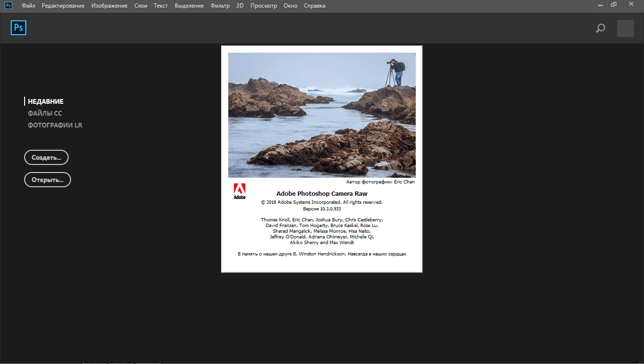Viewport: 644px width, 364px height.
Task: Select the НЕДАВНИЕ tab
Action: (x=45, y=101)
